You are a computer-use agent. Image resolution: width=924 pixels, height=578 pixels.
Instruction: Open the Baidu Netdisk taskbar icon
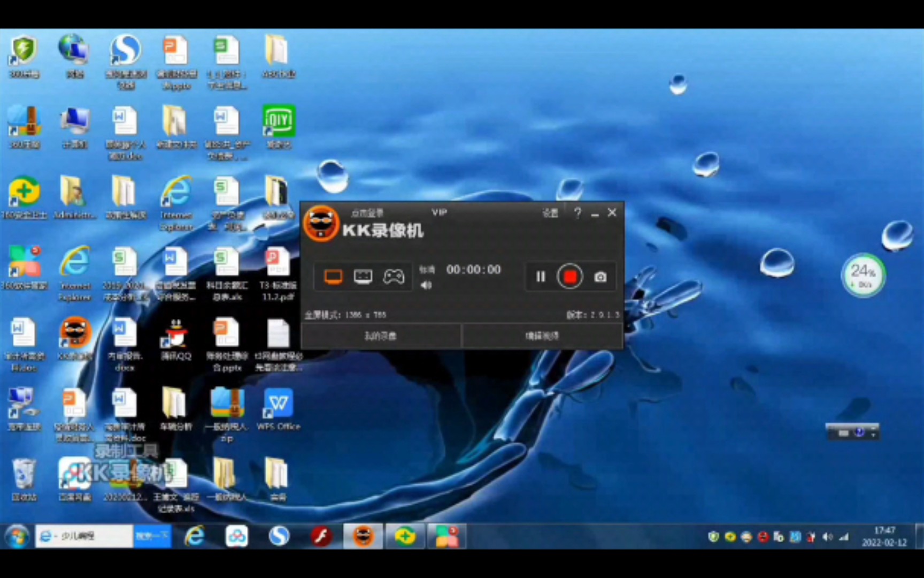[236, 536]
